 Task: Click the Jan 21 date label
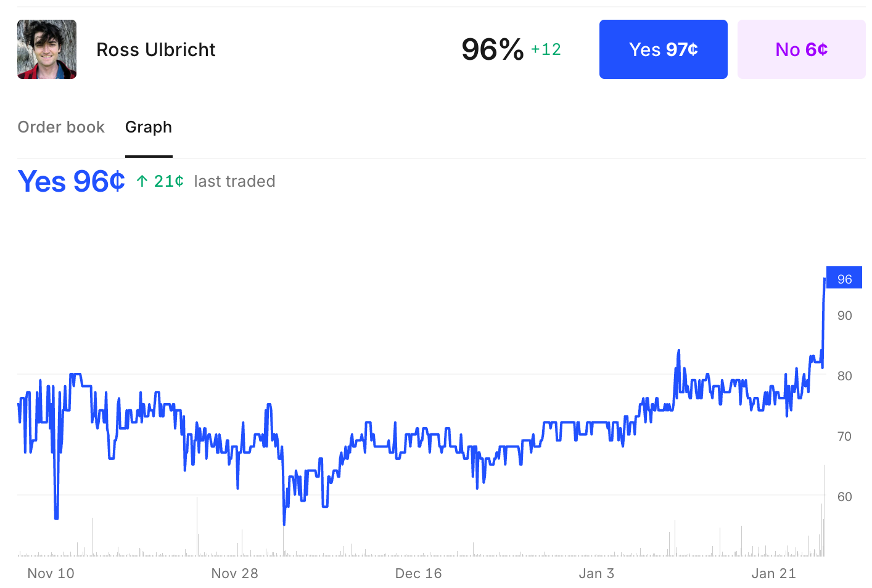coord(774,573)
